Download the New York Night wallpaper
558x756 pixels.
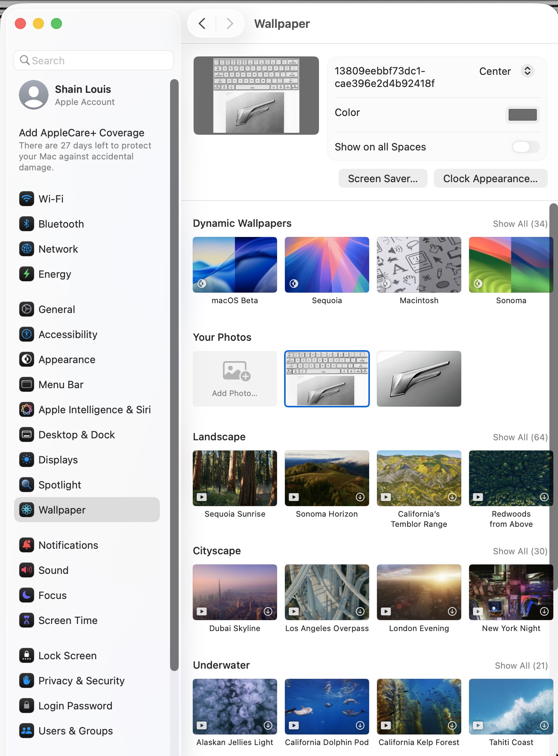tap(544, 611)
